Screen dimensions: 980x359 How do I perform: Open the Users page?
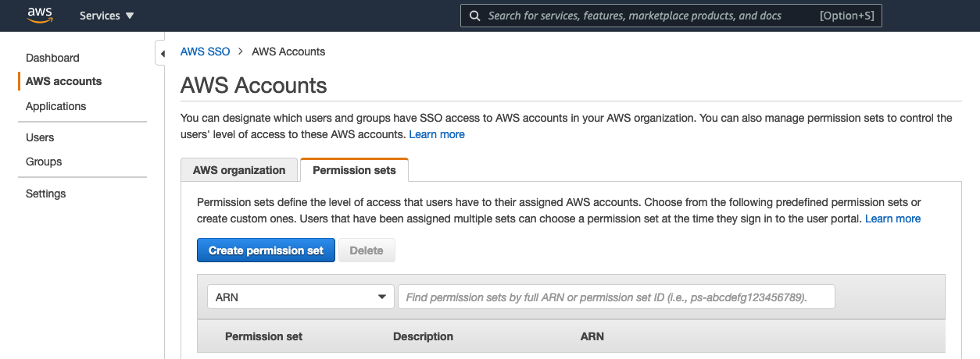(x=40, y=137)
